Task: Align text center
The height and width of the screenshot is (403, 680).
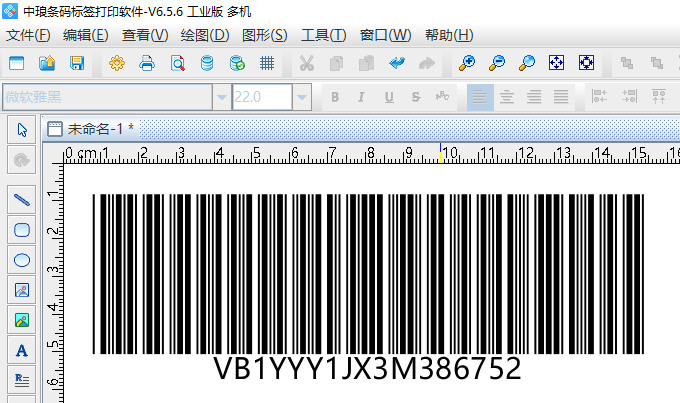Action: coord(507,97)
